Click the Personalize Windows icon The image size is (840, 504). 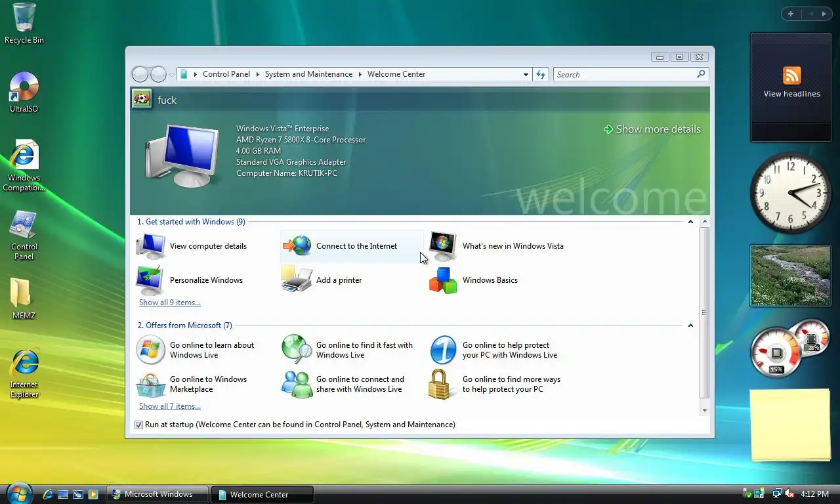click(x=150, y=280)
